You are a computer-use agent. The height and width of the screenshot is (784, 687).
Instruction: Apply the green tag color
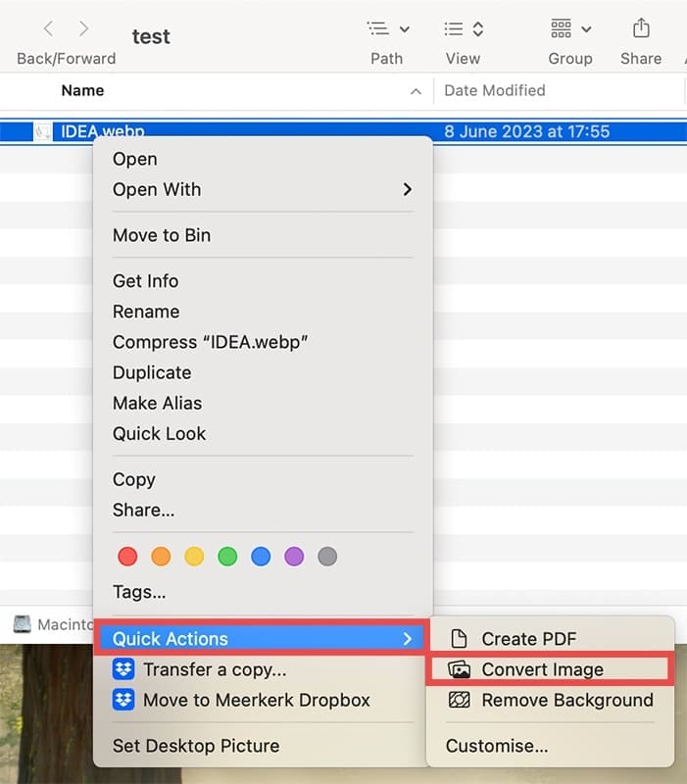[x=227, y=557]
